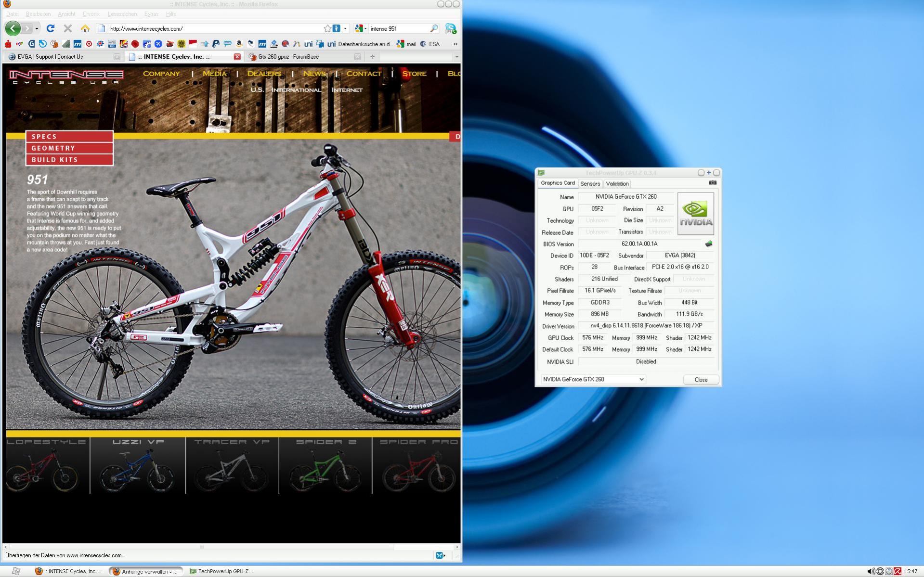The height and width of the screenshot is (577, 924).
Task: Go to the COMPANY page
Action: (161, 74)
